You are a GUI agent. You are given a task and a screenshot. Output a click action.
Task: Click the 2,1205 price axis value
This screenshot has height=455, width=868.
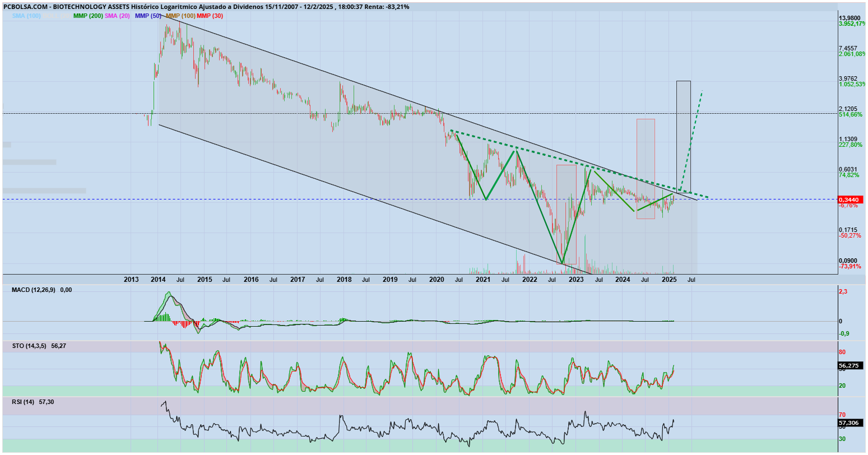click(x=849, y=109)
